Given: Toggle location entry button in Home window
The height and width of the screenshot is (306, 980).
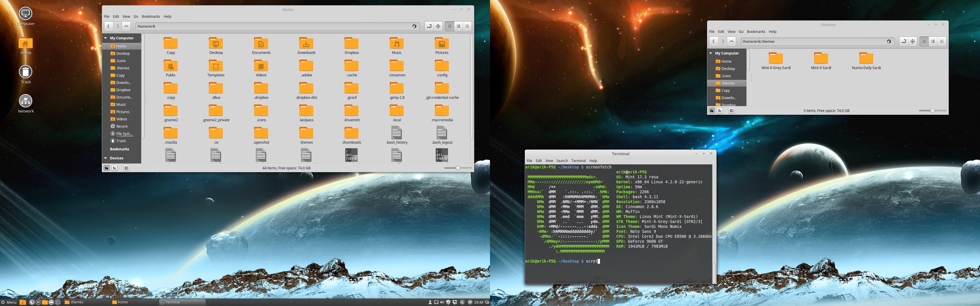Looking at the screenshot, I should [x=429, y=26].
